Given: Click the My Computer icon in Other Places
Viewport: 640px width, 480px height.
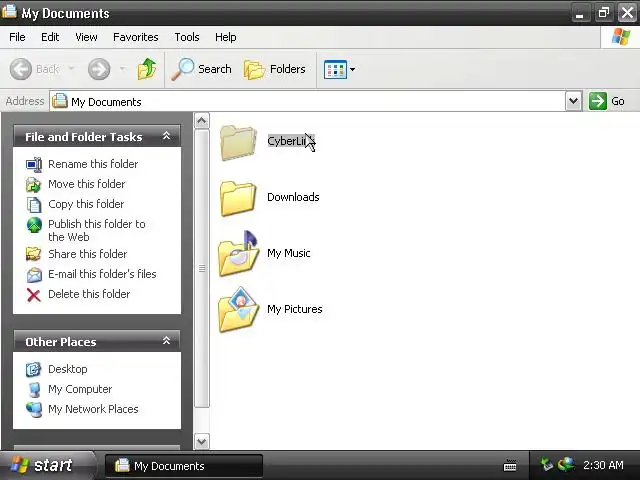Looking at the screenshot, I should [35, 389].
